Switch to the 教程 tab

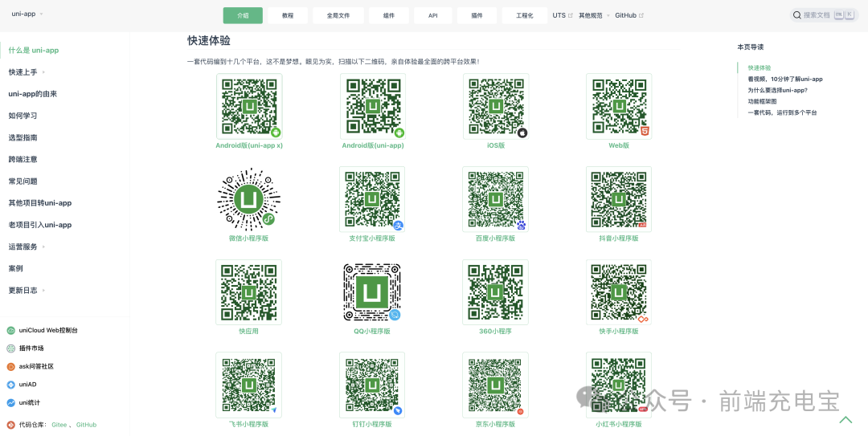(287, 15)
